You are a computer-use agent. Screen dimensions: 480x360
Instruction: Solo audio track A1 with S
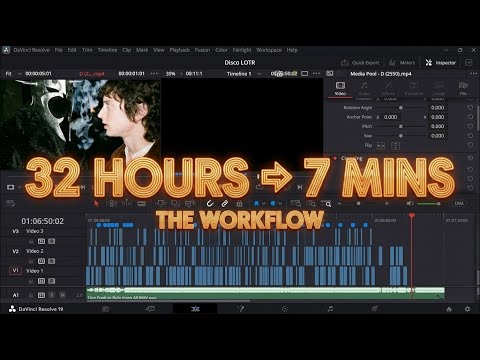[x=52, y=295]
